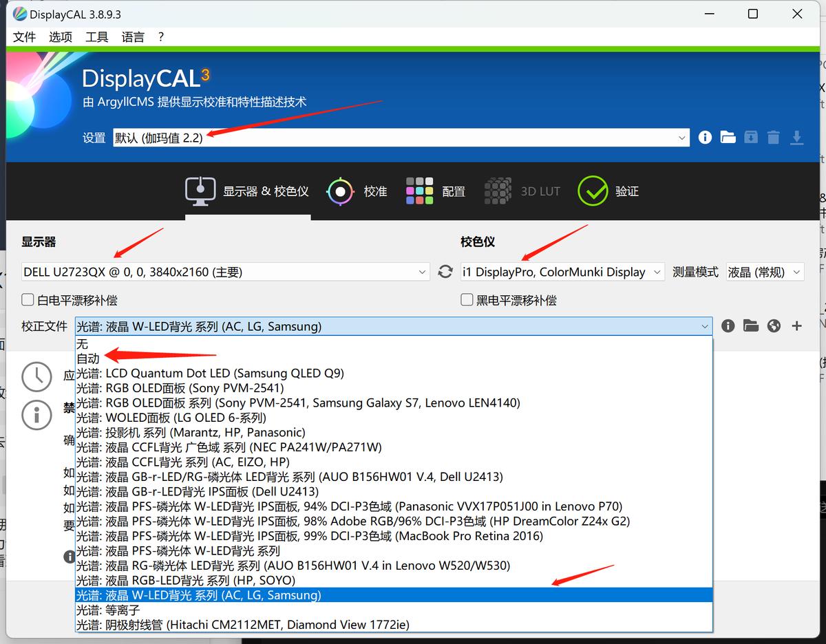The width and height of the screenshot is (826, 644).
Task: Switch to 显示器 & 校色仪 tab
Action: (x=247, y=191)
